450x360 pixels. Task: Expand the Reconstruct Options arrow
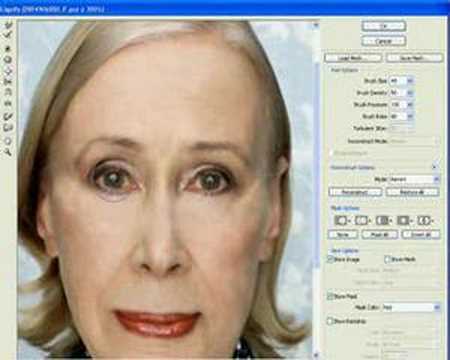click(435, 167)
